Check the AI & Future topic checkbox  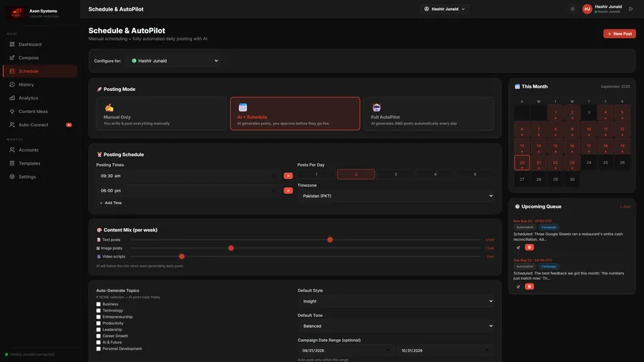coord(99,342)
